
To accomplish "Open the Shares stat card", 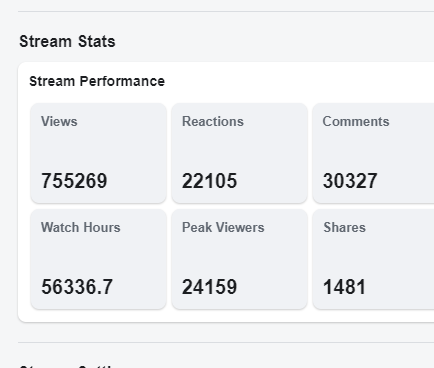I will click(373, 259).
